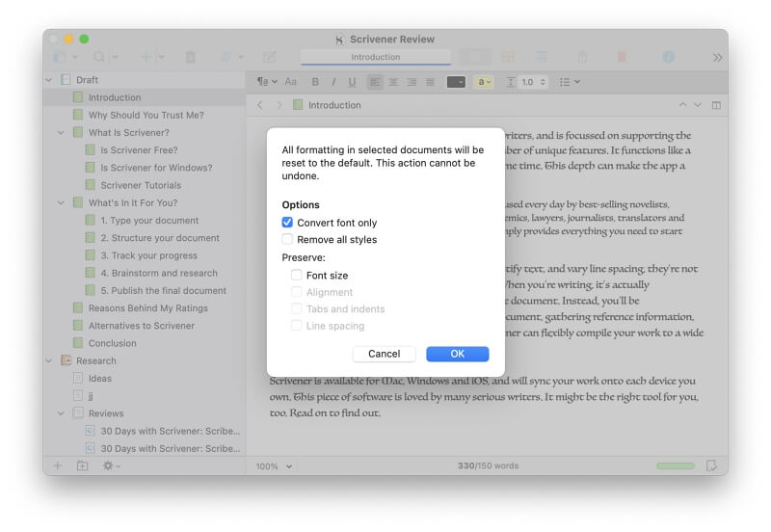771x532 pixels.
Task: Open Alternatives to Scrivener document
Action: [145, 326]
